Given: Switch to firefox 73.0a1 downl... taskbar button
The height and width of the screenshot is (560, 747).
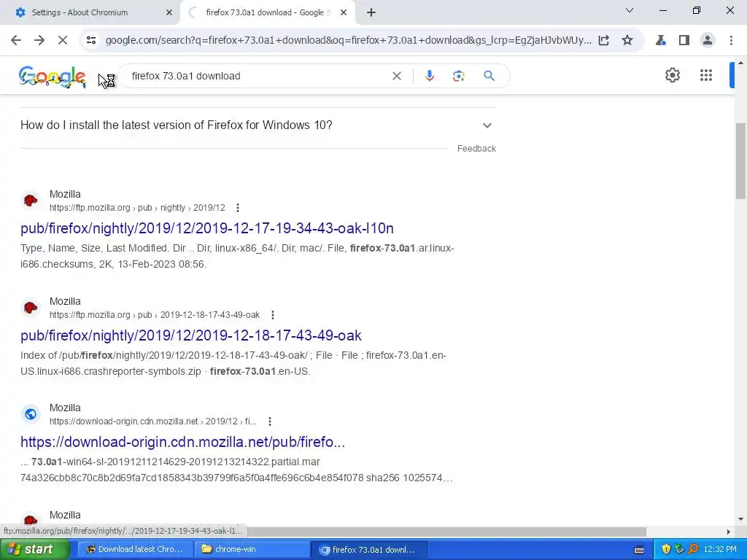Looking at the screenshot, I should pos(368,550).
